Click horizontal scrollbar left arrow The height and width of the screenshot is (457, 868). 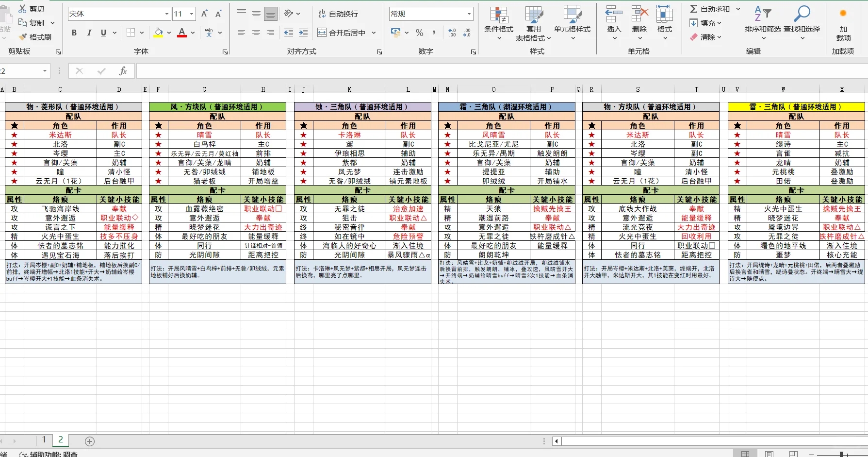[557, 441]
